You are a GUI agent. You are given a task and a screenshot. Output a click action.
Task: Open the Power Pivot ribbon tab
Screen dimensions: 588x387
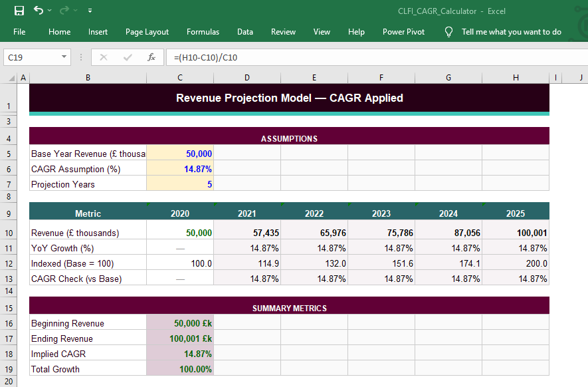point(403,31)
